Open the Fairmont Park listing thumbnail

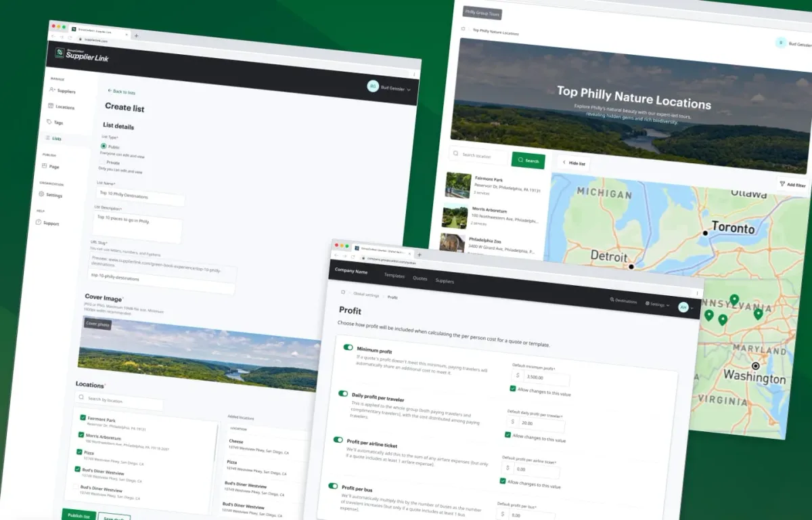(458, 185)
